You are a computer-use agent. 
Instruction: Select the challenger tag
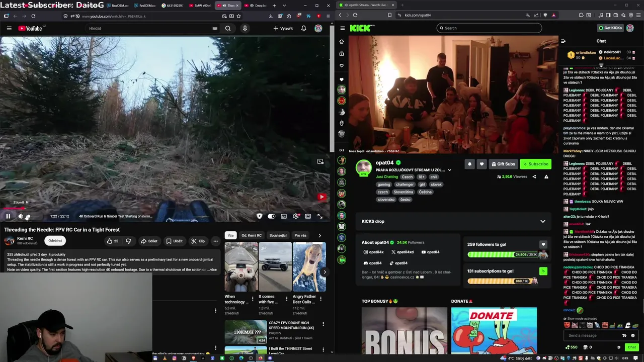405,185
